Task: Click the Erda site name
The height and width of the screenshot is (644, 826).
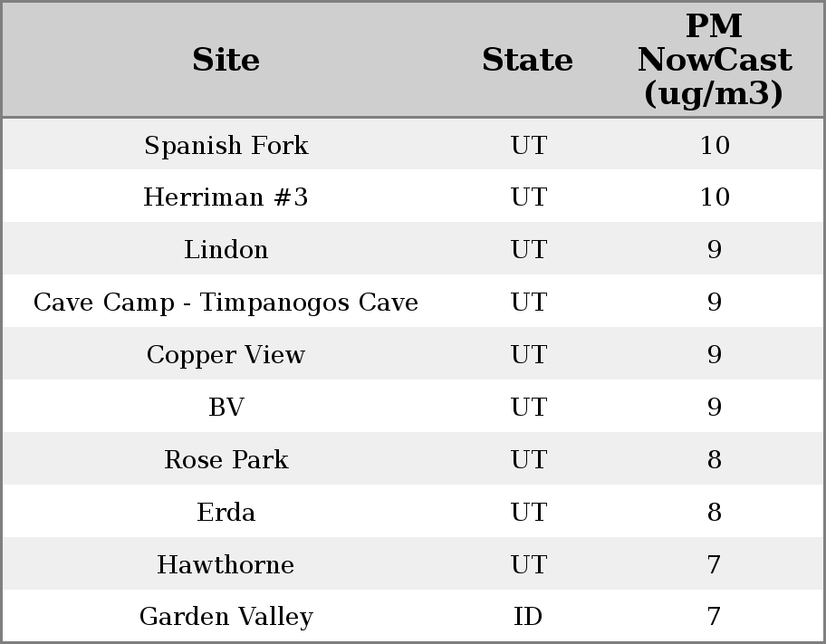Action: click(226, 513)
